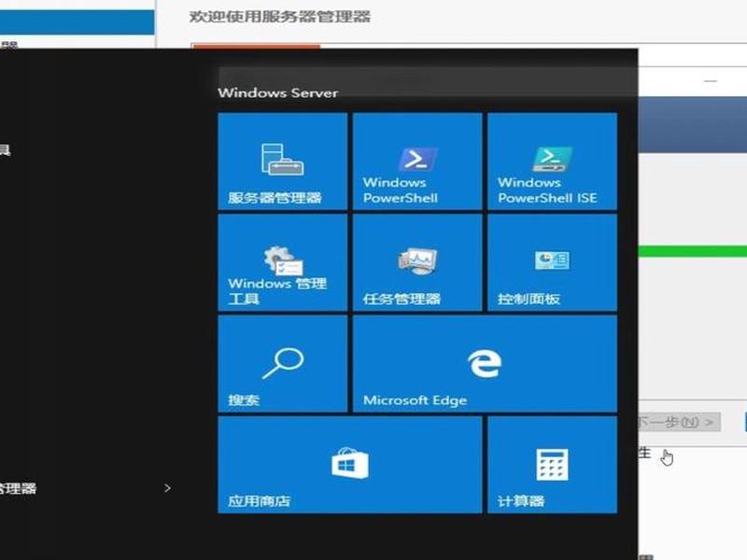Open the 计算器 tile
This screenshot has height=560, width=747.
(552, 465)
